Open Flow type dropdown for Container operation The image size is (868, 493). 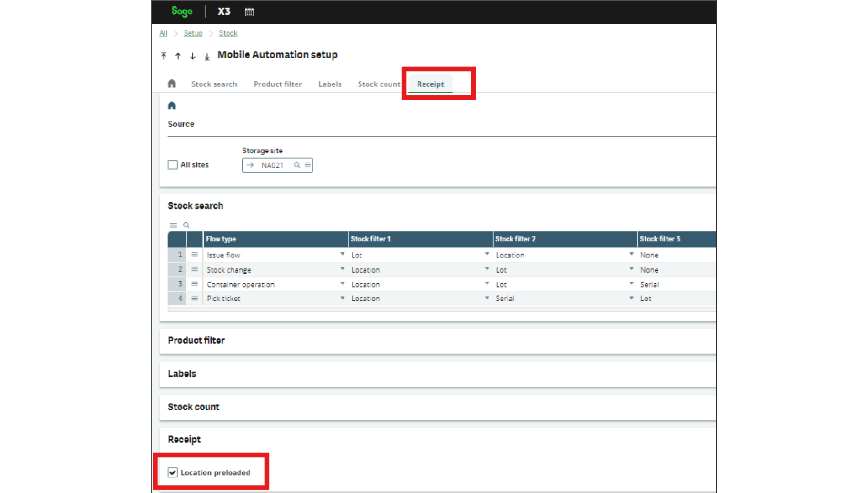342,283
